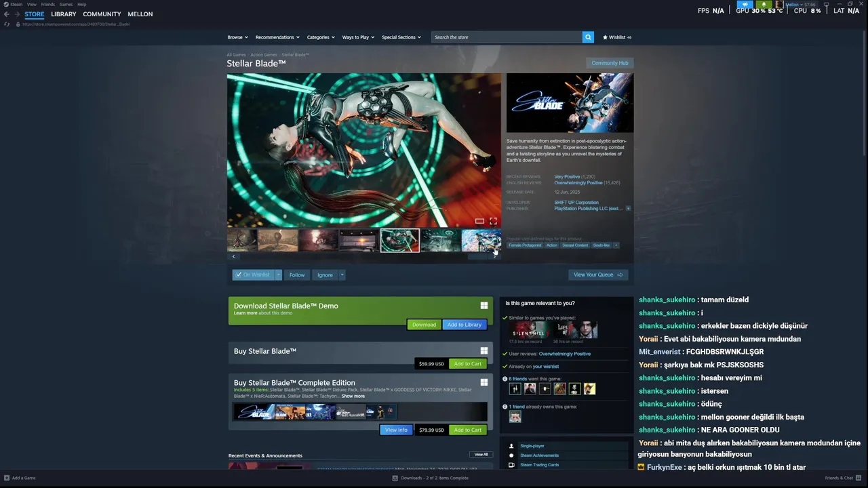Screen dimensions: 868x488
Task: Open Friends & Chat
Action: [843, 478]
